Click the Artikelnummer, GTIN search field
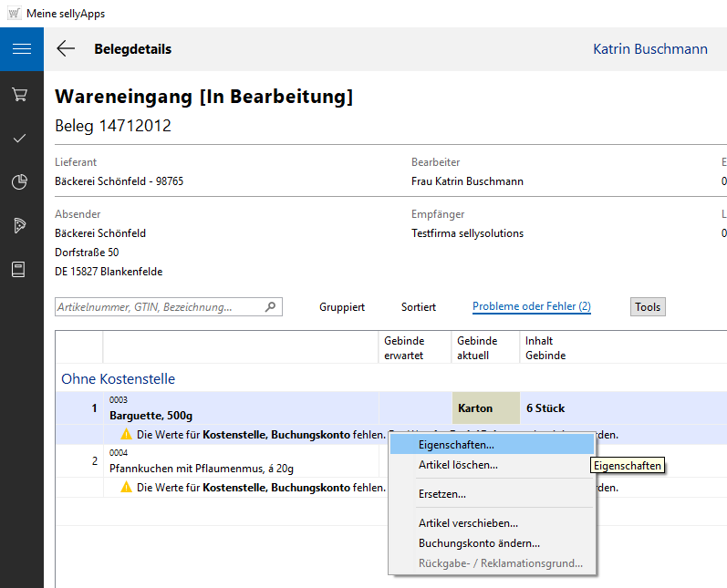The width and height of the screenshot is (727, 588). 158,307
